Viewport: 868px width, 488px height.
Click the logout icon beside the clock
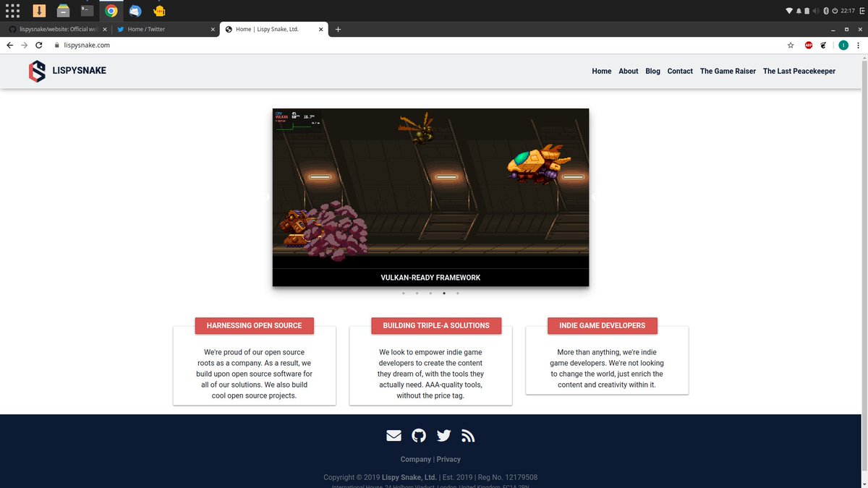pyautogui.click(x=861, y=11)
